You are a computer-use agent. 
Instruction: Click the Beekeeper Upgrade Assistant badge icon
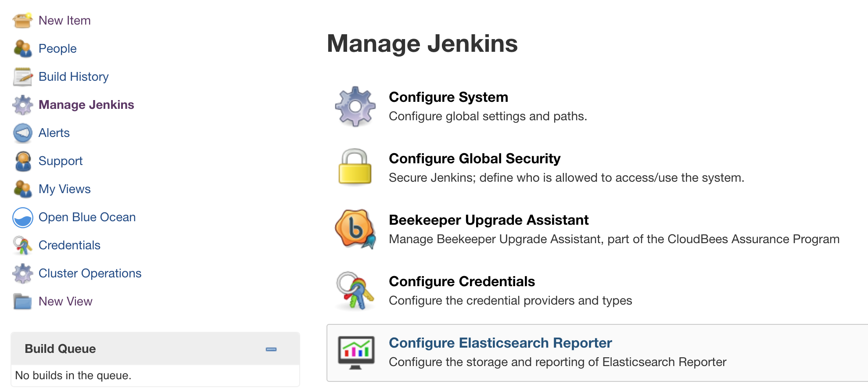pyautogui.click(x=355, y=229)
